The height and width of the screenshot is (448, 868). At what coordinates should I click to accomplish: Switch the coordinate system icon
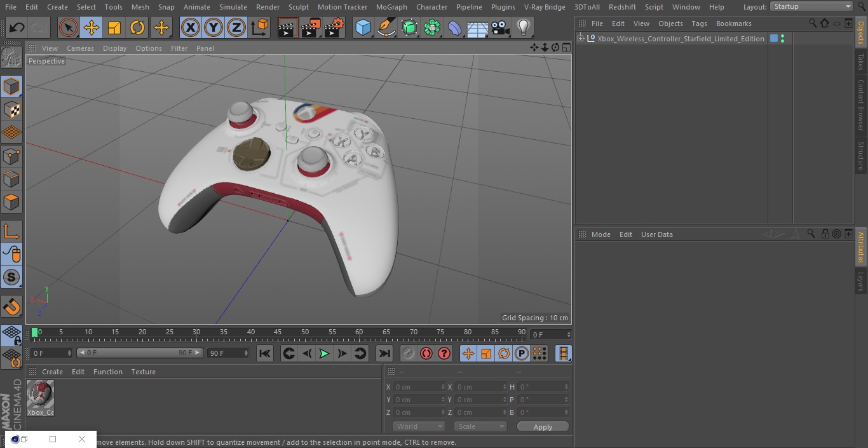[x=259, y=28]
